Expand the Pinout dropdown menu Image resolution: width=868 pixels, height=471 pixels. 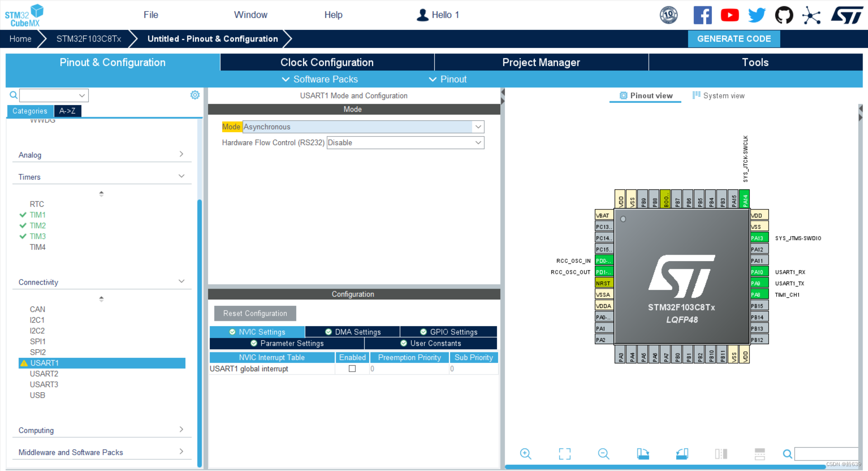[x=447, y=79]
